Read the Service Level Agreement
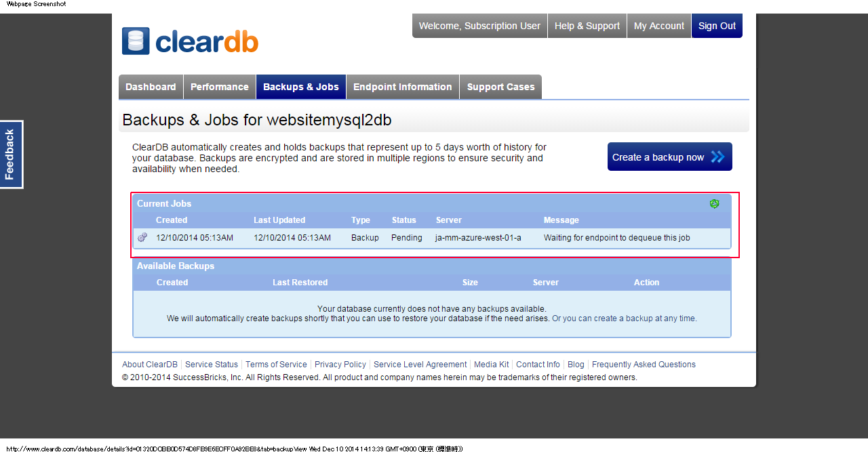The height and width of the screenshot is (452, 868). click(x=420, y=364)
